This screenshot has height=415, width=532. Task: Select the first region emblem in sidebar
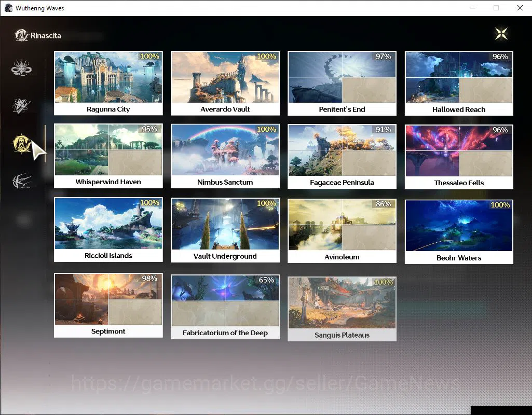tap(21, 68)
